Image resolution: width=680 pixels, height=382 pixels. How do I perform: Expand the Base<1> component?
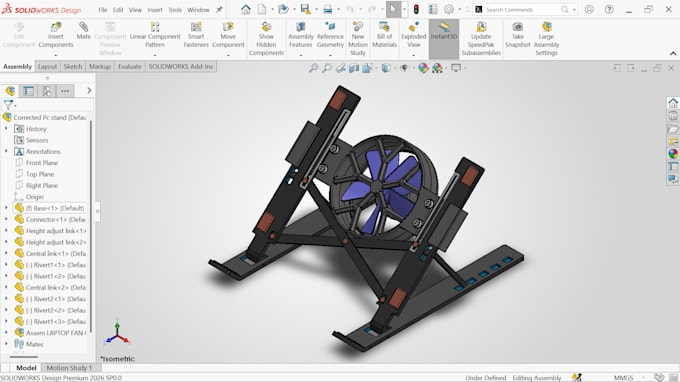6,208
